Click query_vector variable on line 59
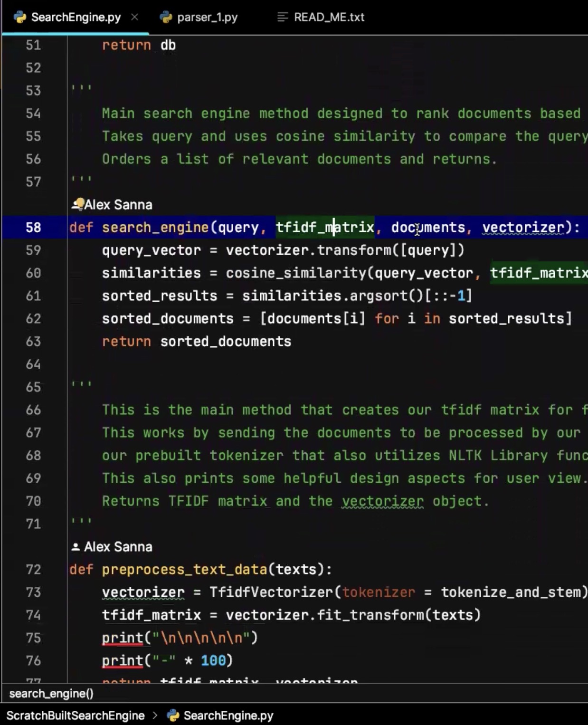The height and width of the screenshot is (725, 588). [152, 250]
